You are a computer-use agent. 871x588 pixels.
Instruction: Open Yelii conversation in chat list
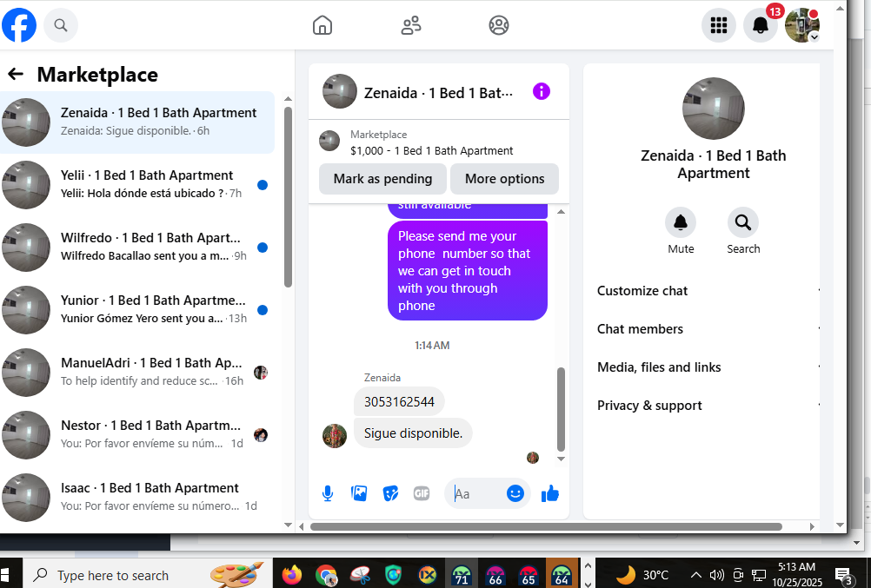click(137, 185)
